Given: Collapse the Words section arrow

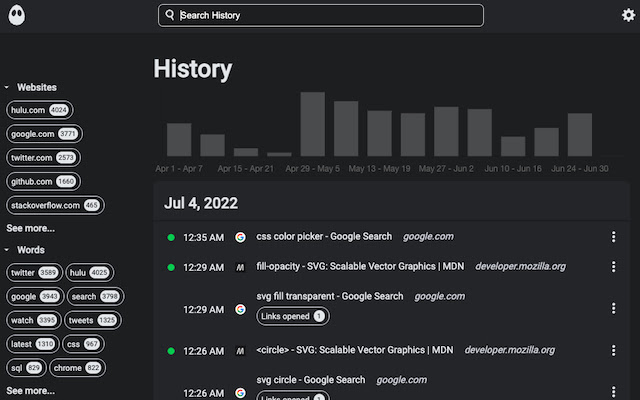Looking at the screenshot, I should tap(7, 250).
